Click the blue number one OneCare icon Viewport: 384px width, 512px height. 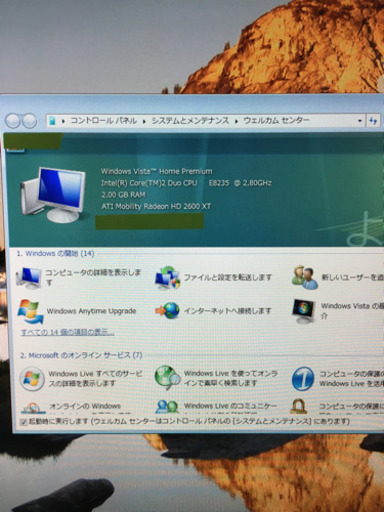(x=303, y=379)
